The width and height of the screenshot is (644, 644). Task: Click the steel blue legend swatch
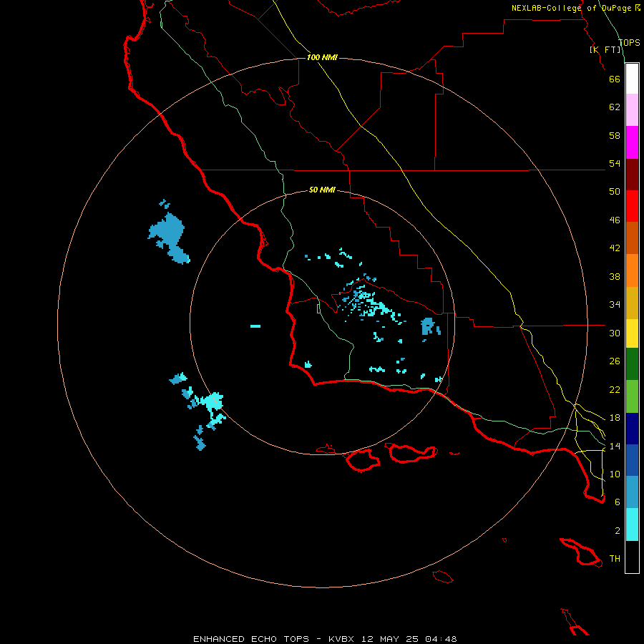(632, 492)
